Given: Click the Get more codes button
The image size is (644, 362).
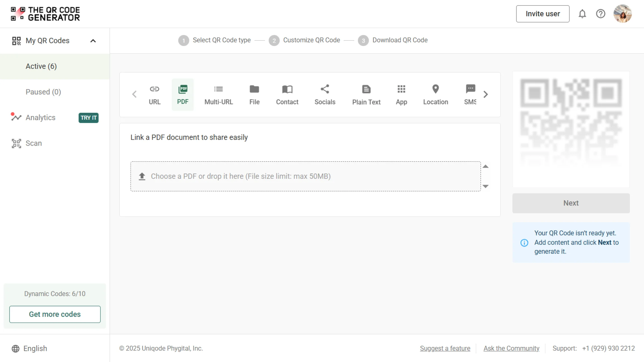Looking at the screenshot, I should click(x=55, y=314).
